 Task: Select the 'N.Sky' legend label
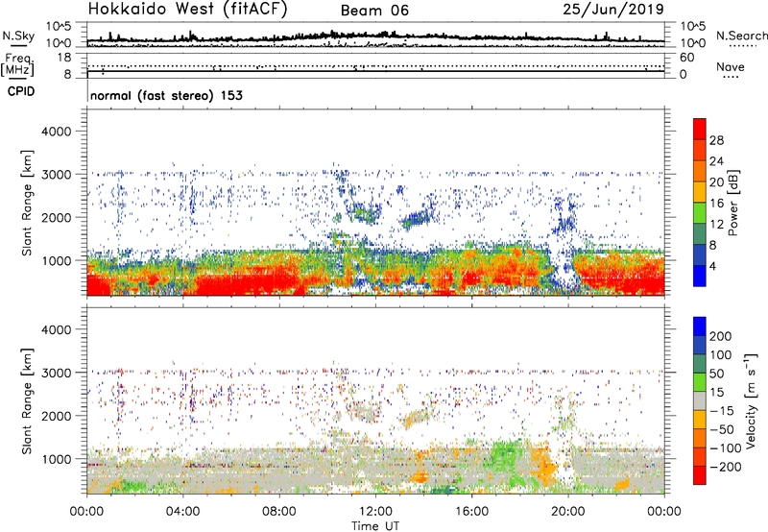(x=18, y=36)
